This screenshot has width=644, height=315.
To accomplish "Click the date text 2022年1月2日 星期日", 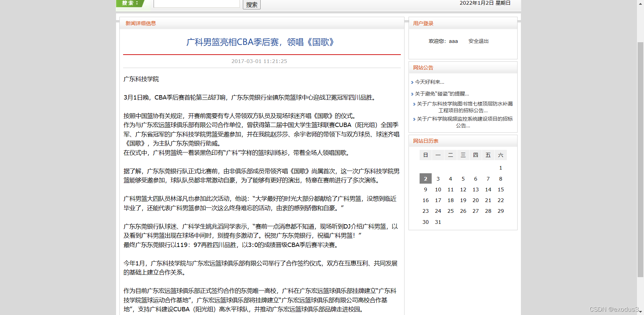I will tap(485, 3).
